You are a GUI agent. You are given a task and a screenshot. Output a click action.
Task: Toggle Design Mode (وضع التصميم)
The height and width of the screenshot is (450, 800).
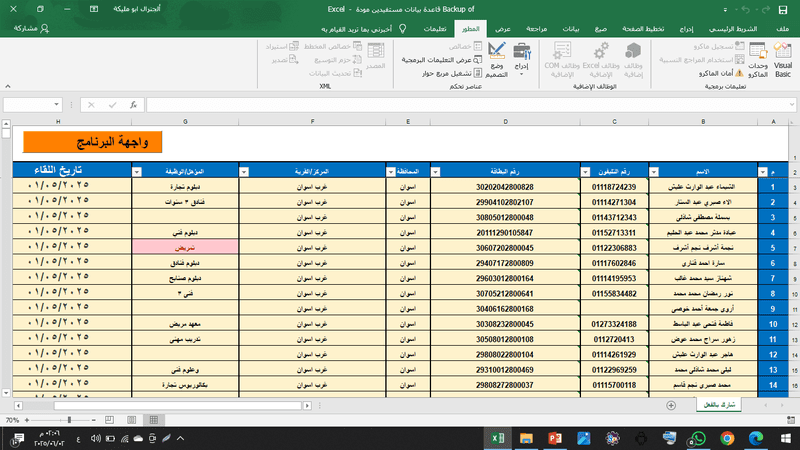(496, 58)
